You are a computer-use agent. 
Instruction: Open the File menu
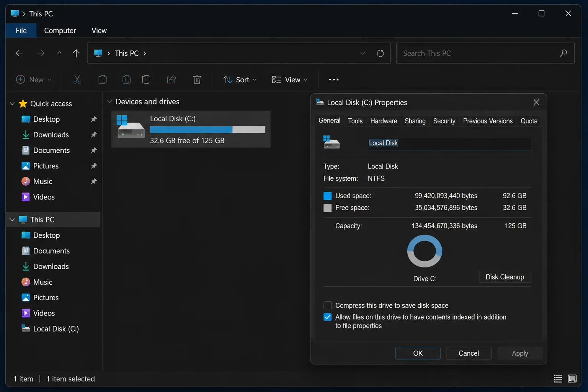pos(21,31)
